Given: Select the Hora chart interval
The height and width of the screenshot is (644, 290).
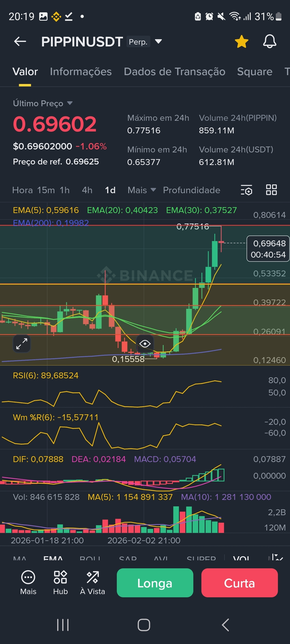Looking at the screenshot, I should 23,190.
